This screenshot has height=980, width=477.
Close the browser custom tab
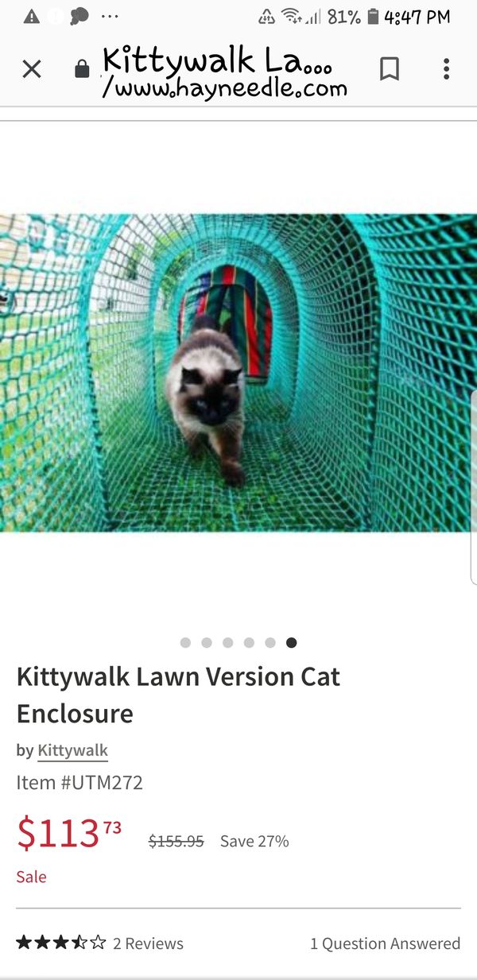32,70
